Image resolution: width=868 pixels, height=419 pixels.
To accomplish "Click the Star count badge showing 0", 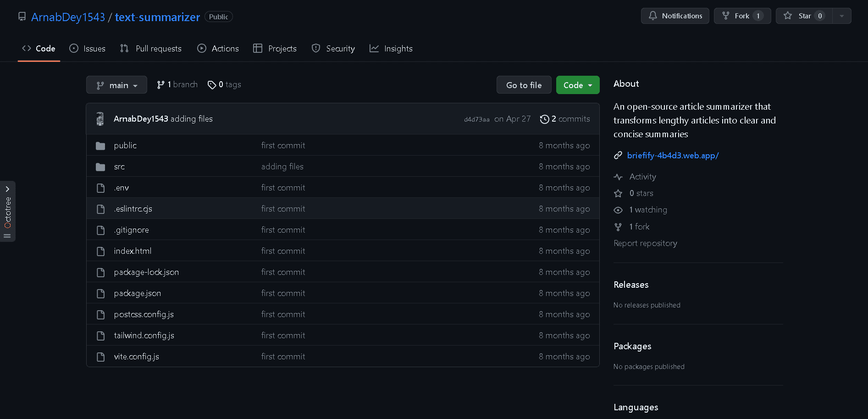I will pyautogui.click(x=820, y=16).
